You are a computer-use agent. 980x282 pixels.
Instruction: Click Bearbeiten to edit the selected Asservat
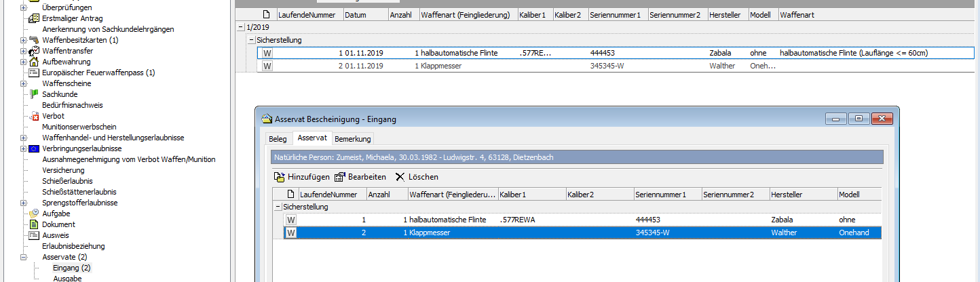point(360,177)
